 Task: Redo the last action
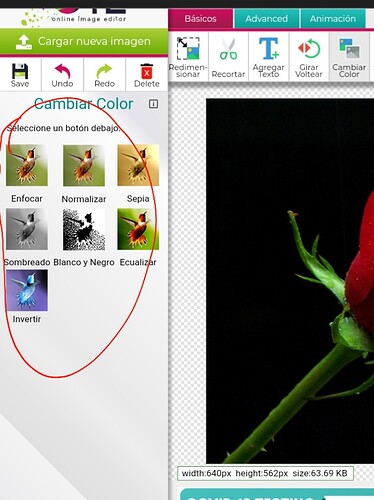104,75
